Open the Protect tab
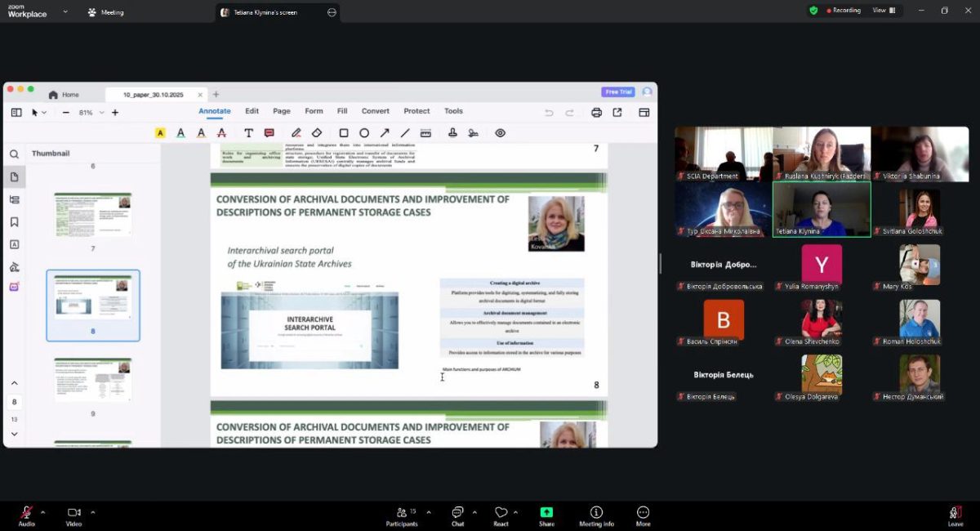 coord(416,111)
